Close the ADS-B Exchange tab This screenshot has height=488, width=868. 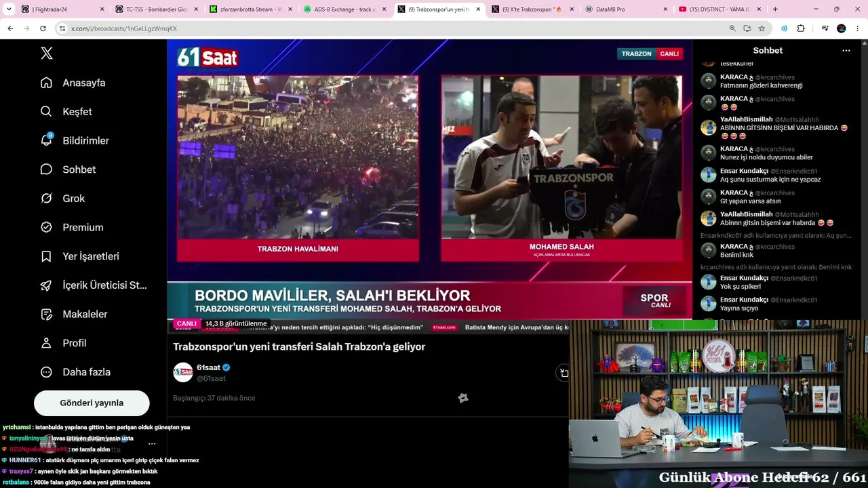[383, 9]
